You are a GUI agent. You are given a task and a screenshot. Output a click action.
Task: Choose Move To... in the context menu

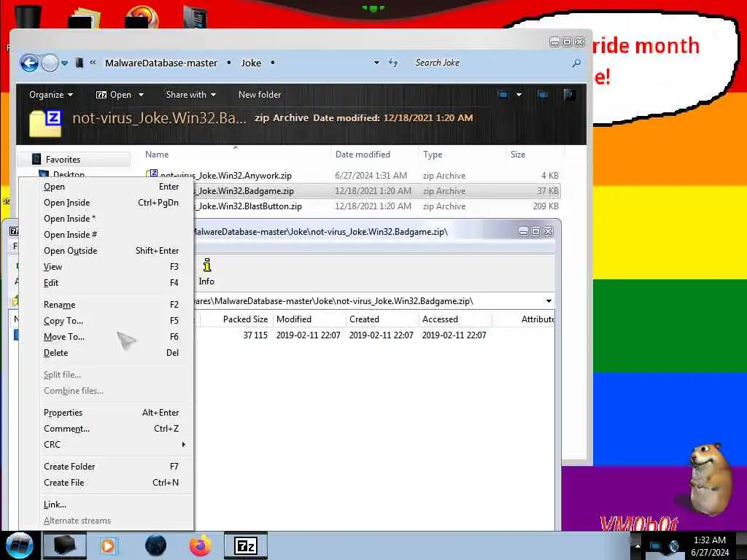[x=111, y=337]
